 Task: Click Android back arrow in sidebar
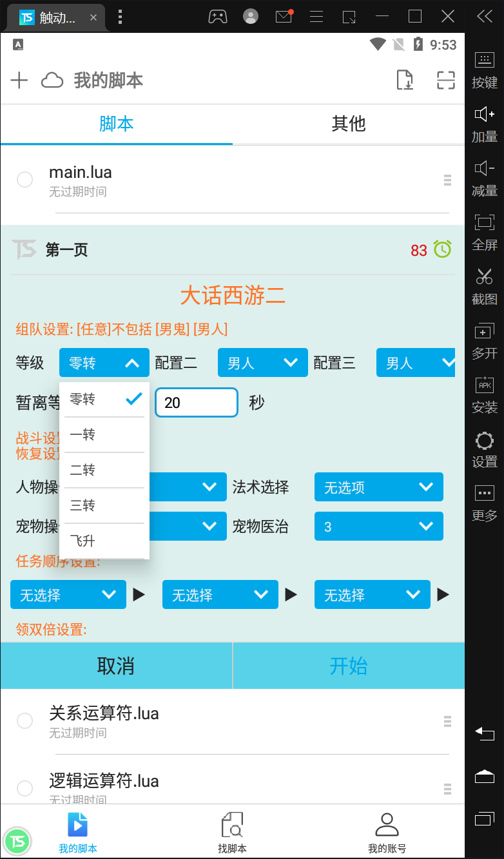click(x=485, y=733)
